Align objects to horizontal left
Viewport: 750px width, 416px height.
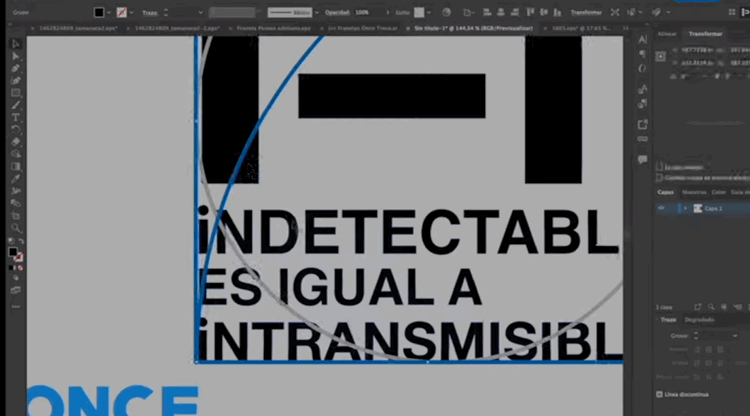(x=487, y=12)
